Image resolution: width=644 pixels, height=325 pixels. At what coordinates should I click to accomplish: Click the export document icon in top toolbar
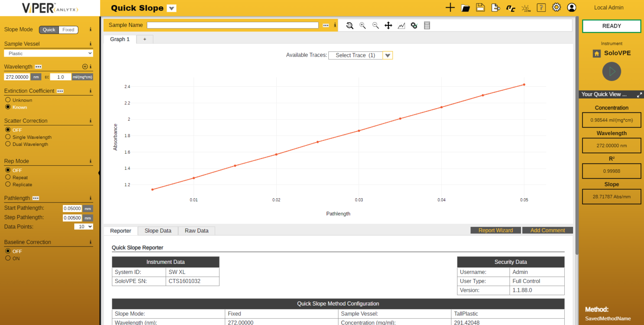tap(496, 8)
